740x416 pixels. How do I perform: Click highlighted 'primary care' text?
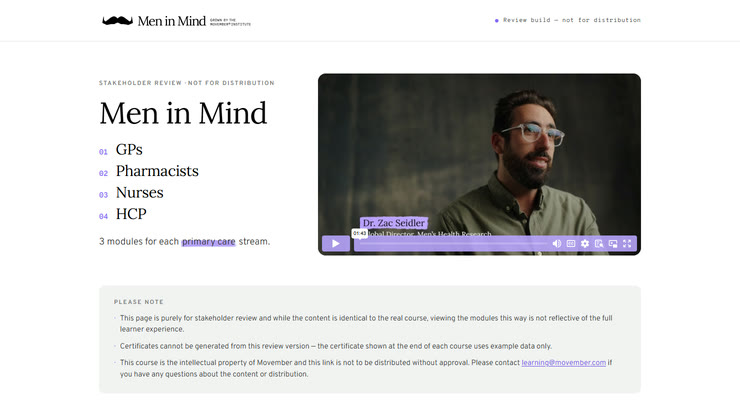(209, 242)
